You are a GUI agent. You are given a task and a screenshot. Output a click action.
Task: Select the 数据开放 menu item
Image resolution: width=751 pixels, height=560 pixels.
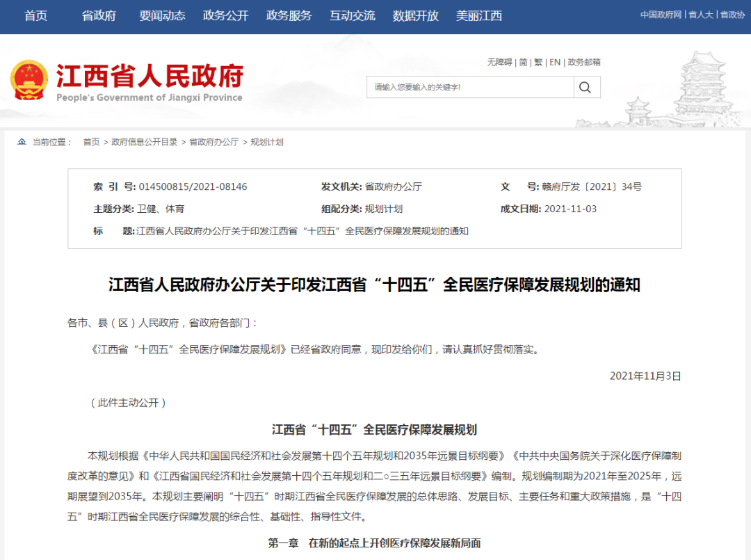(416, 16)
